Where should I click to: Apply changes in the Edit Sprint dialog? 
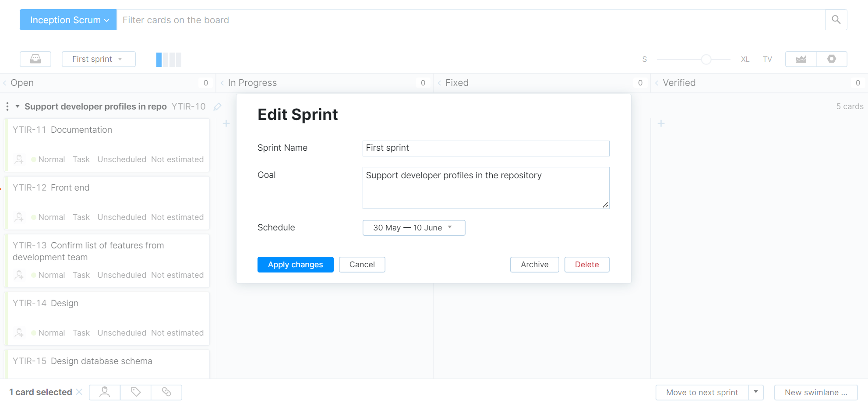click(295, 264)
